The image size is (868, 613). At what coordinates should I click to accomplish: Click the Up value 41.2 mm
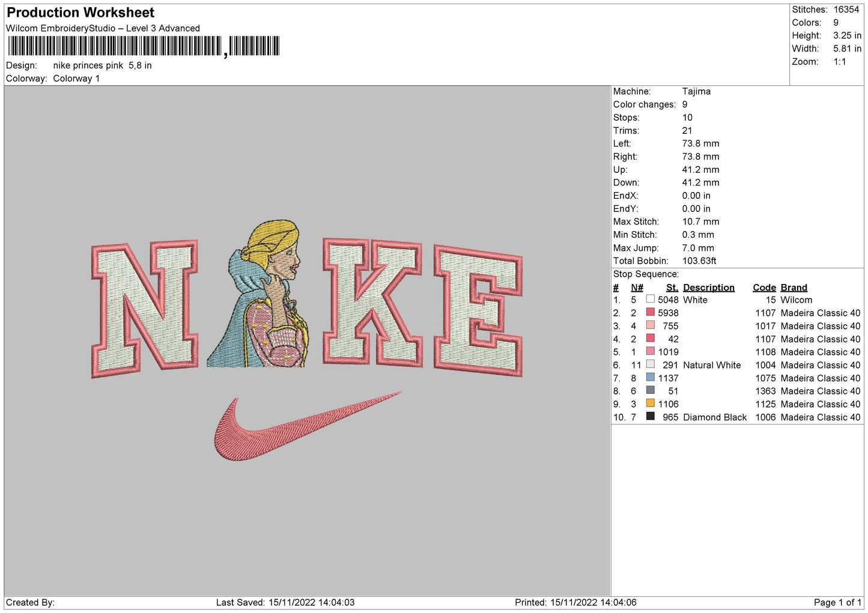700,170
